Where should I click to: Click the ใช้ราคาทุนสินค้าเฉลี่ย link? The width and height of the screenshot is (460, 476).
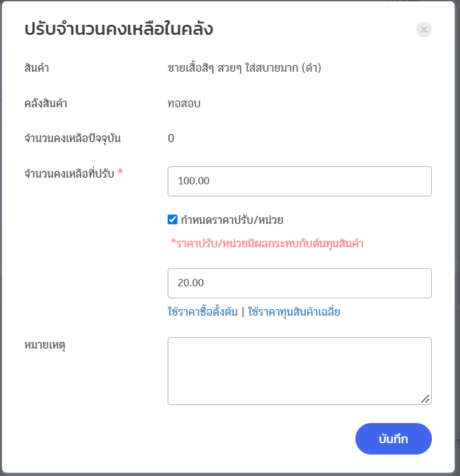click(294, 312)
